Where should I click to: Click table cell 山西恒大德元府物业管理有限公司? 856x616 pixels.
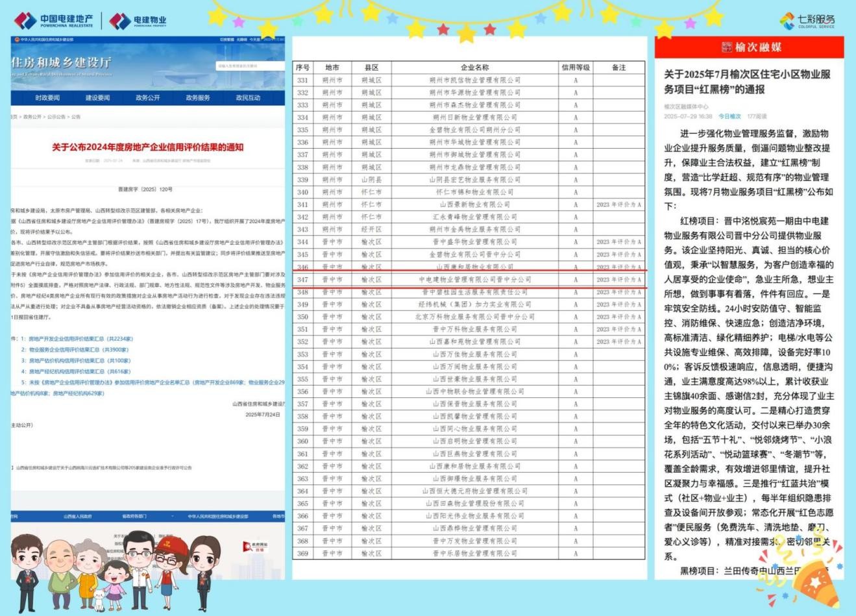[474, 491]
